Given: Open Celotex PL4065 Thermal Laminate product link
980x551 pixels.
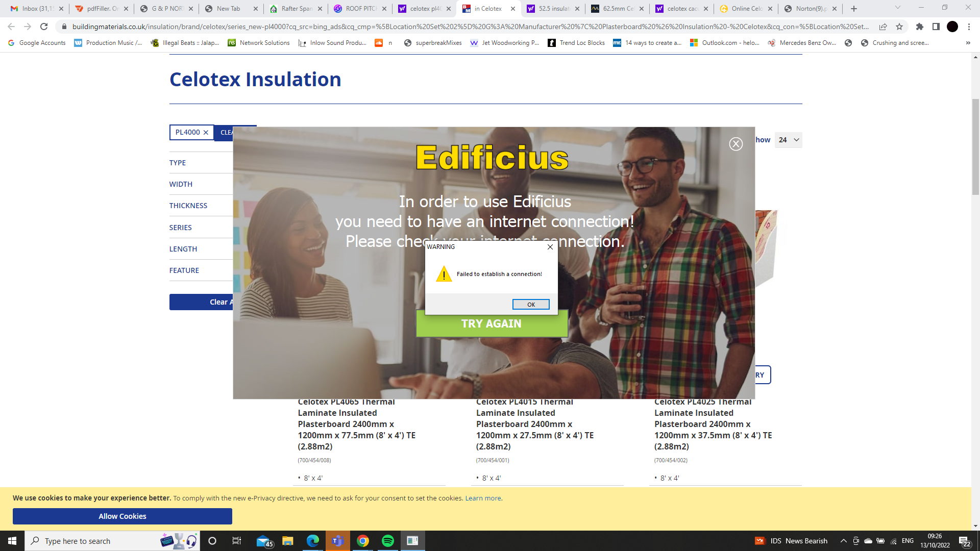Looking at the screenshot, I should (x=356, y=424).
